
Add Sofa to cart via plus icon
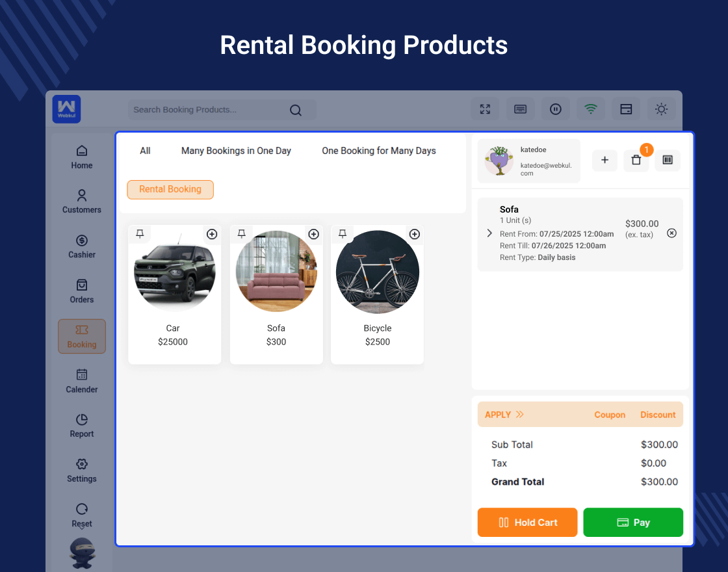tap(313, 234)
